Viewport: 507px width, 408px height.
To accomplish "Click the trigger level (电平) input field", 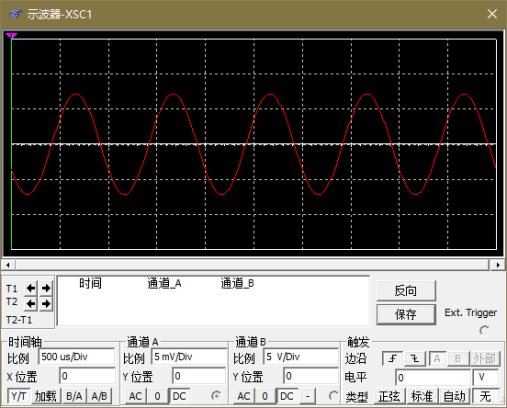I will coord(433,377).
